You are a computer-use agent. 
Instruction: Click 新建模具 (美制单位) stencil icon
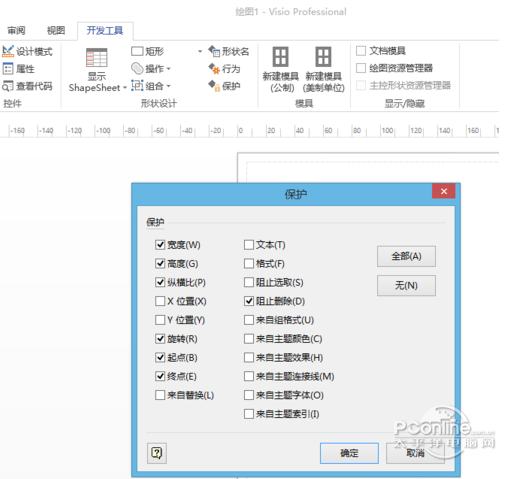pyautogui.click(x=323, y=57)
